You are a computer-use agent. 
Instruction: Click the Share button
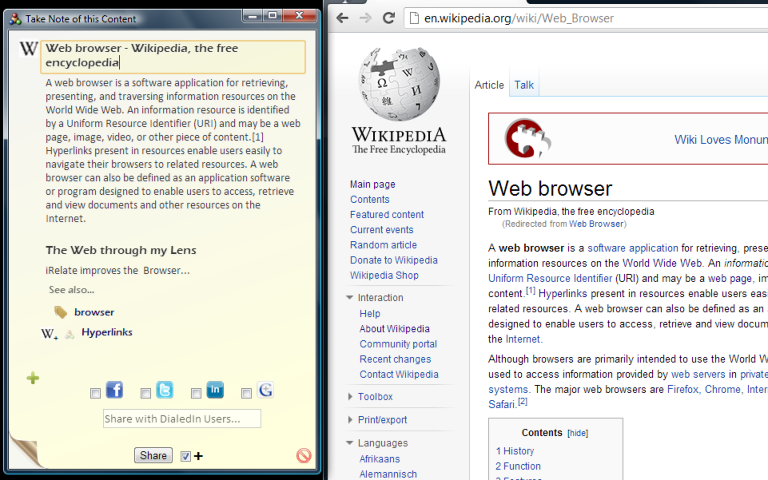[153, 456]
